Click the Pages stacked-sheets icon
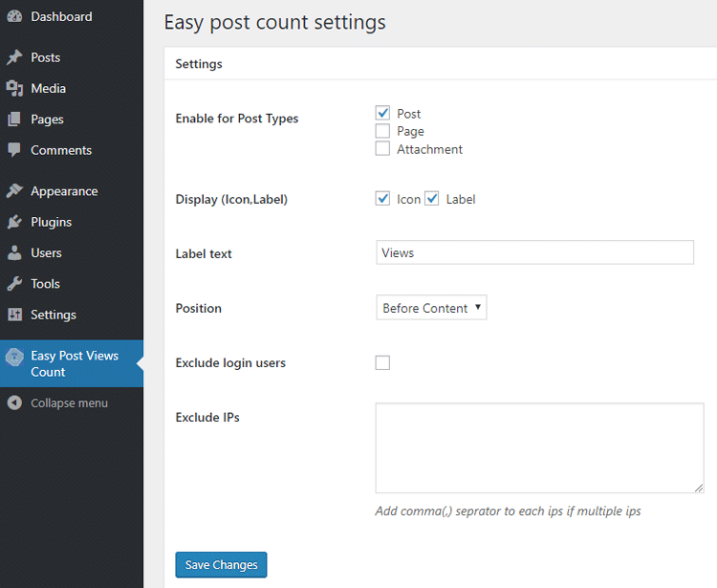 (x=14, y=119)
